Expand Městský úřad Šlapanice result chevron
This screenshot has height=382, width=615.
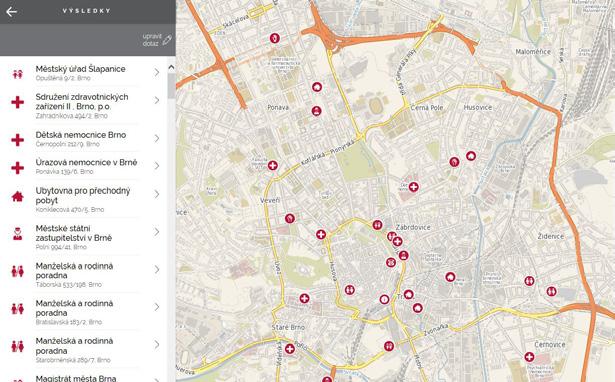[x=156, y=72]
